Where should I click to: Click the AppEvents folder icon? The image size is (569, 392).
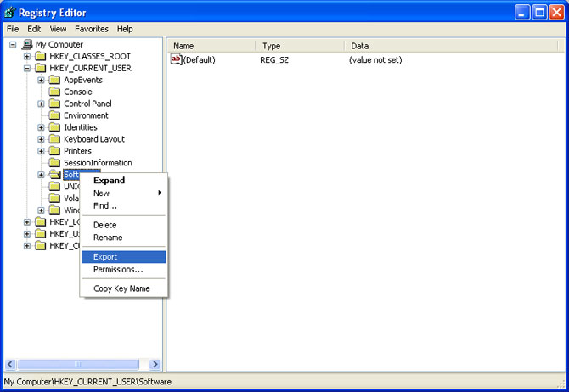pos(55,80)
